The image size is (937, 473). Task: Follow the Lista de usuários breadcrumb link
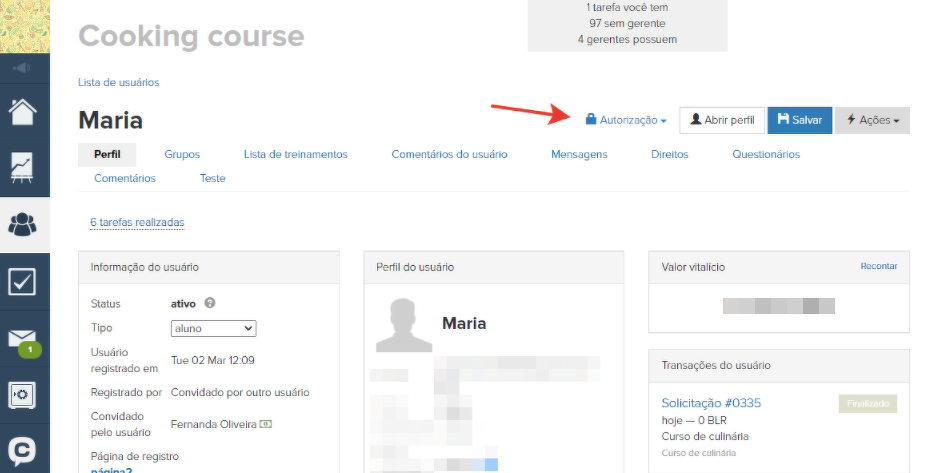pos(118,82)
